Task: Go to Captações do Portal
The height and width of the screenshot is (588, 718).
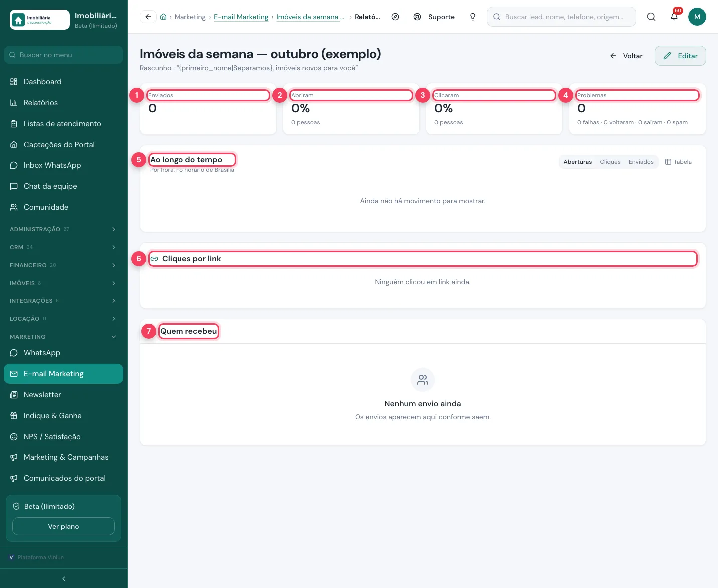Action: [x=63, y=145]
